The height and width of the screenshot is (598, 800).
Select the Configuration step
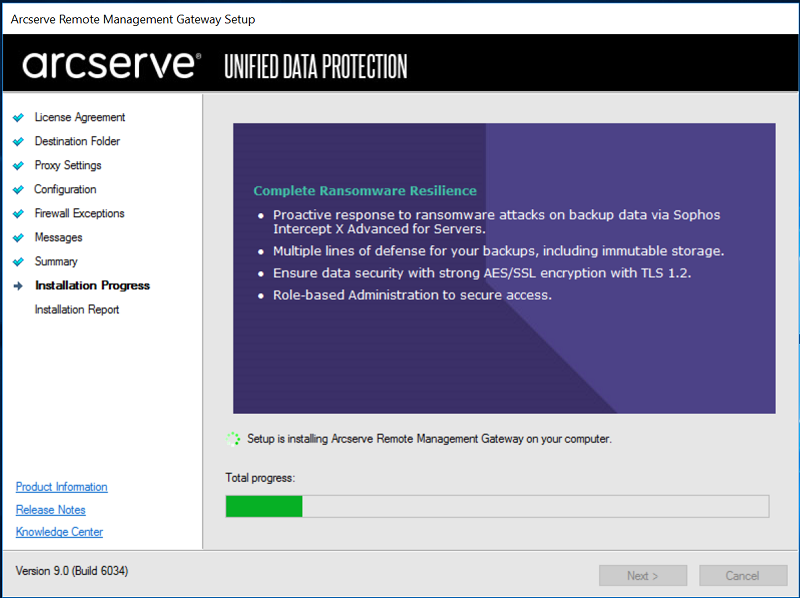[x=65, y=189]
